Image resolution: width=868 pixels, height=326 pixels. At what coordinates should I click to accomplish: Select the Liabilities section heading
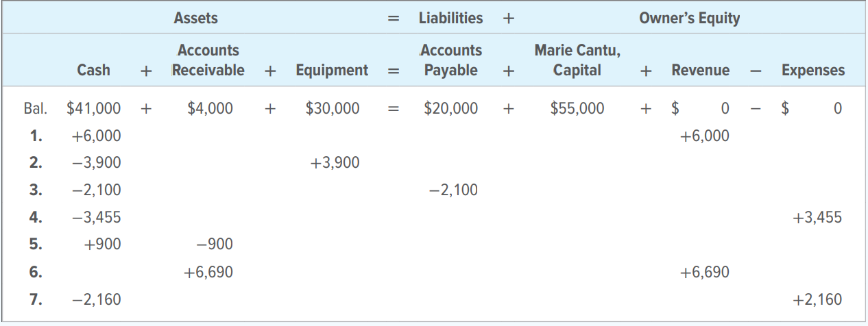450,18
